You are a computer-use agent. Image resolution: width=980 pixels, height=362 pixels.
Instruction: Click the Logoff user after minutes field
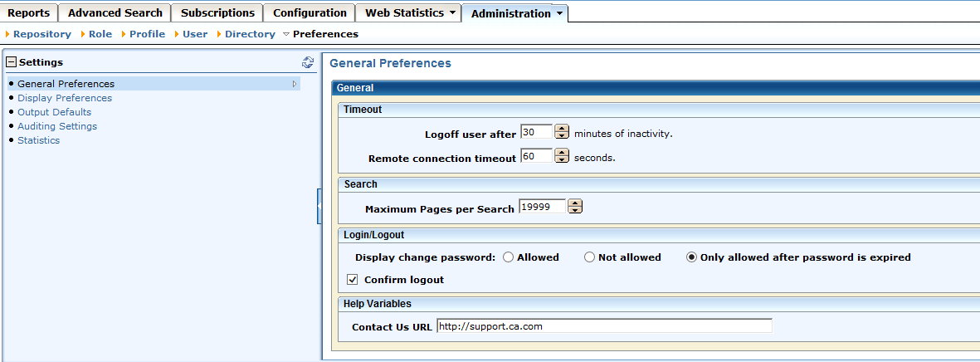tap(536, 132)
